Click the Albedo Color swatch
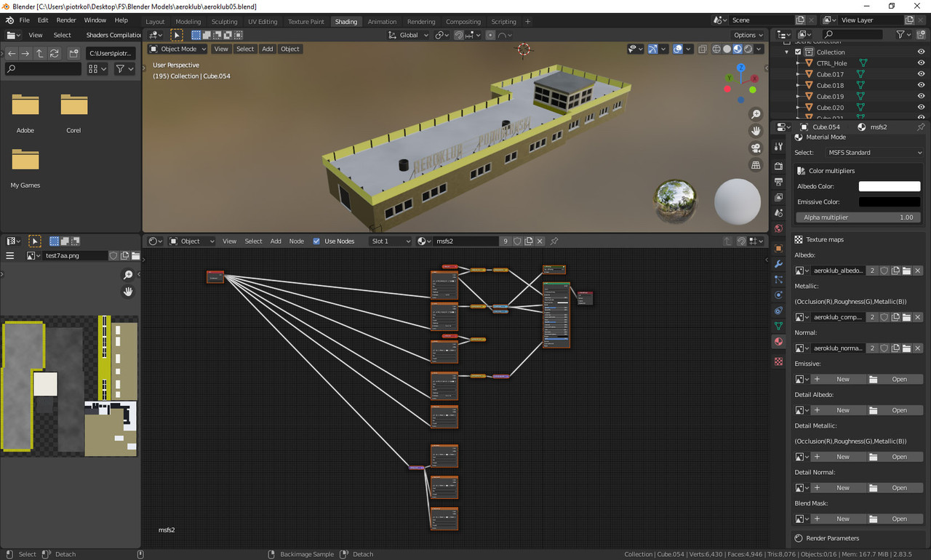This screenshot has width=931, height=560. (x=890, y=187)
